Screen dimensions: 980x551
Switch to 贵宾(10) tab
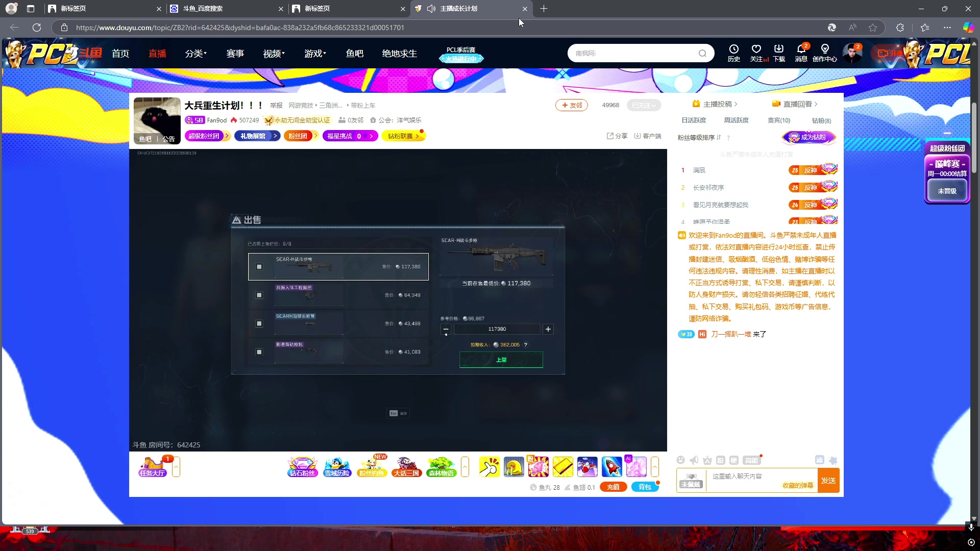[779, 120]
